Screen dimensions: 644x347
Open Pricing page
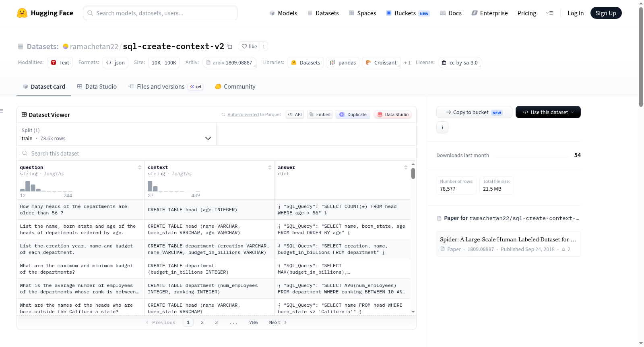(527, 13)
